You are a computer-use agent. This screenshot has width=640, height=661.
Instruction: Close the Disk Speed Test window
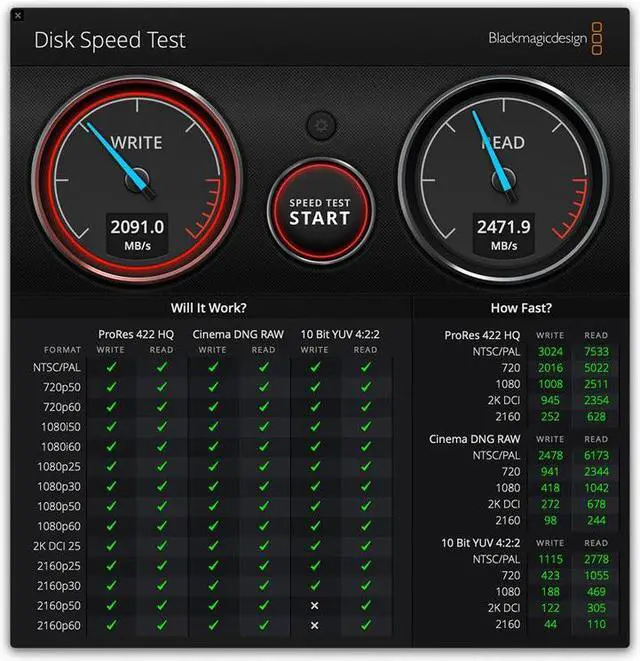[18, 16]
